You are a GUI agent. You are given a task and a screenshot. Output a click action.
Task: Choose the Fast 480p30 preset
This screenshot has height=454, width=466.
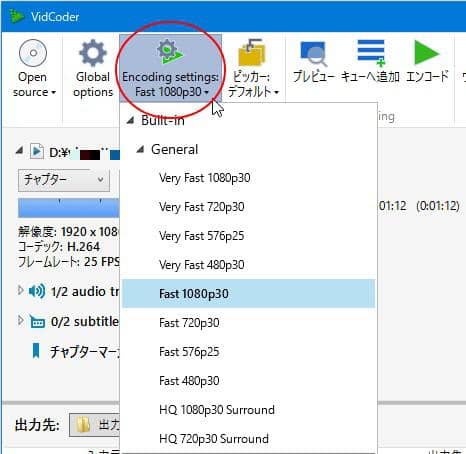tap(248, 381)
